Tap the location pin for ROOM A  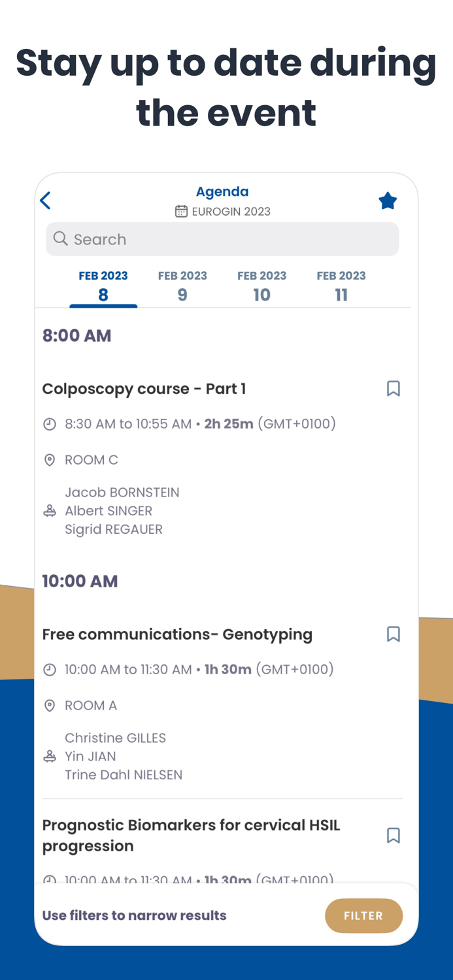tap(50, 706)
